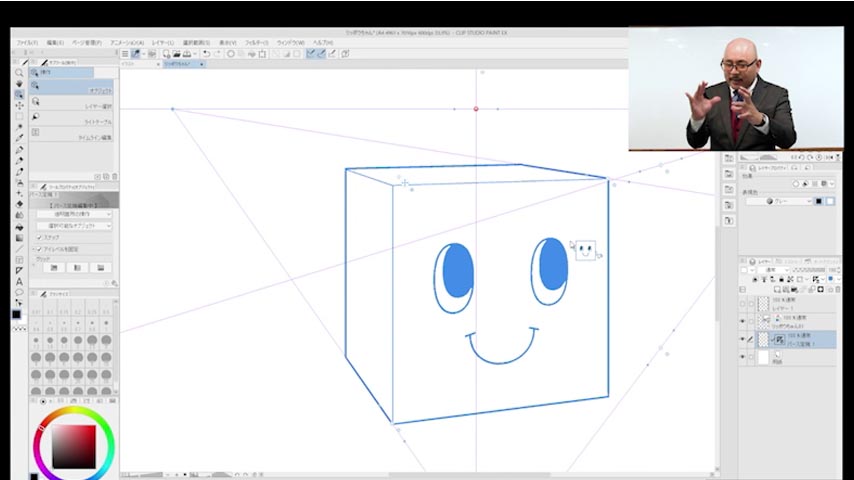Choose the Light table sub tool
Viewport: 854px width, 480px height.
tap(71, 118)
